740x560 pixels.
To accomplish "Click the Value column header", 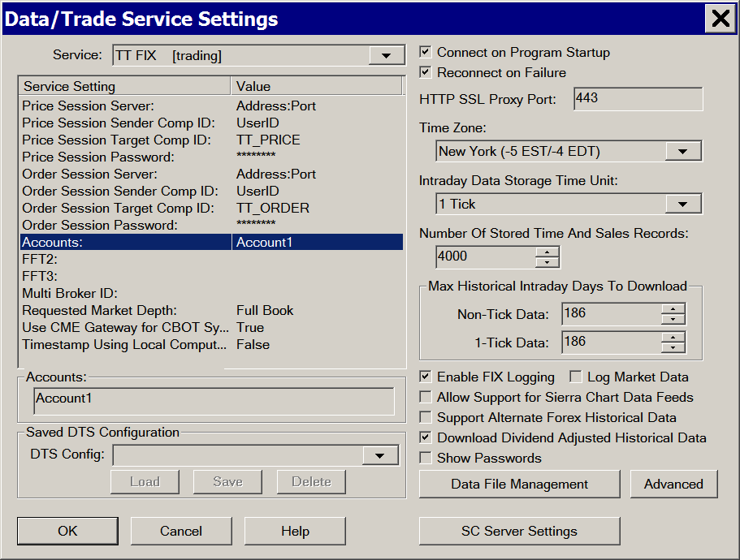I will (x=316, y=86).
